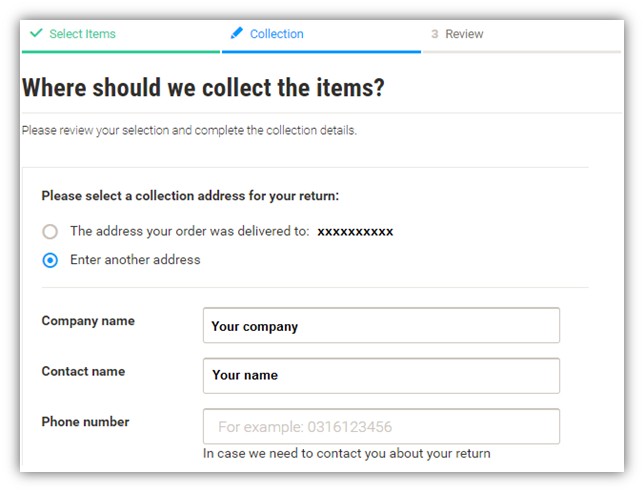The width and height of the screenshot is (644, 492).
Task: Click the step number 3 before Review
Action: (x=435, y=34)
